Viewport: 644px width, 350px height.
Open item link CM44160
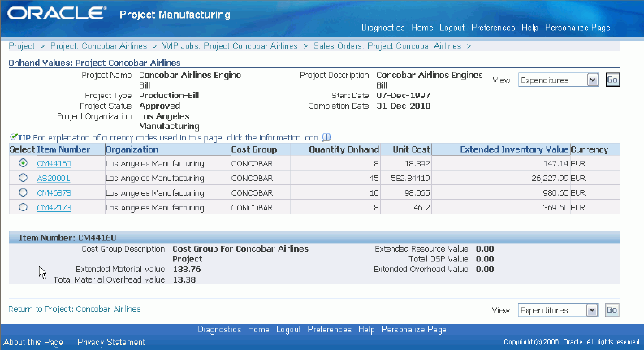click(54, 163)
